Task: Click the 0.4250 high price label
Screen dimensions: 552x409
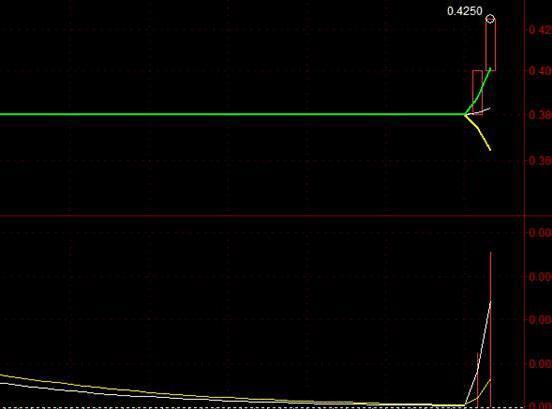Action: (464, 11)
